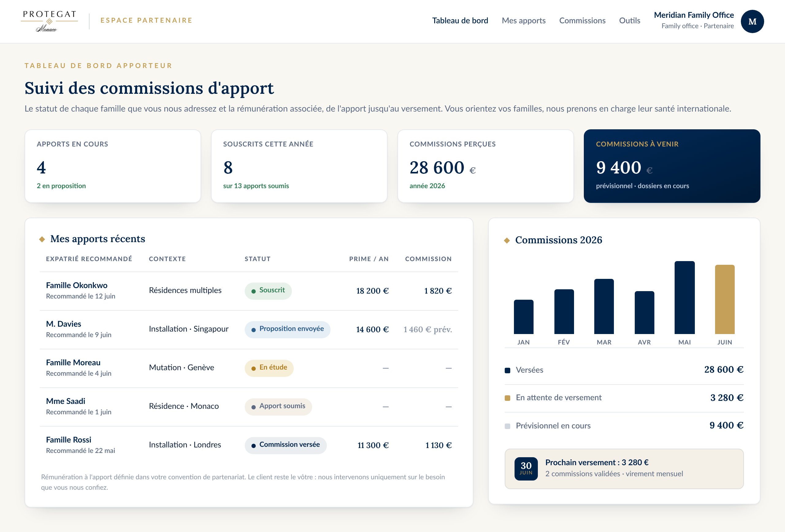Click the gold JUIN bar in the chart
The width and height of the screenshot is (785, 532).
[x=725, y=299]
